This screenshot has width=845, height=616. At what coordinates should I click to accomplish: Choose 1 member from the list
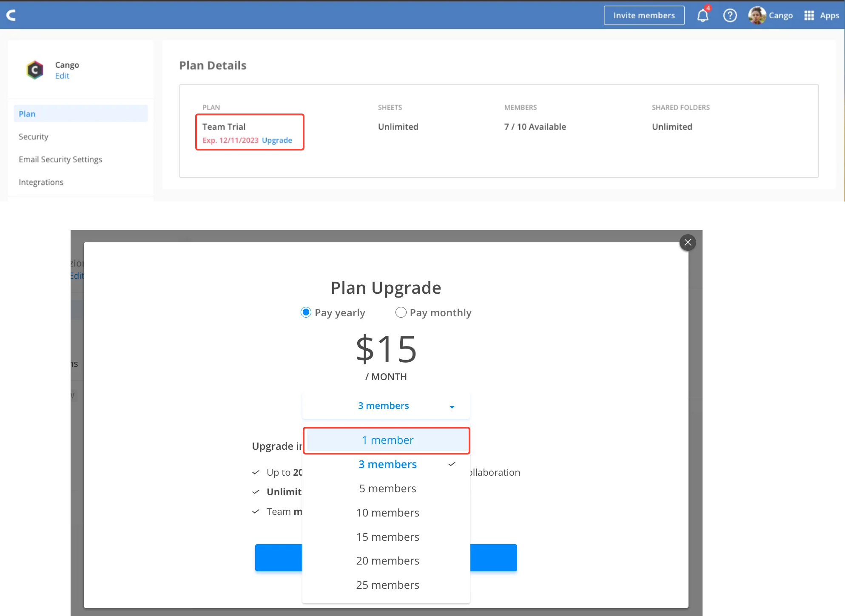point(387,440)
